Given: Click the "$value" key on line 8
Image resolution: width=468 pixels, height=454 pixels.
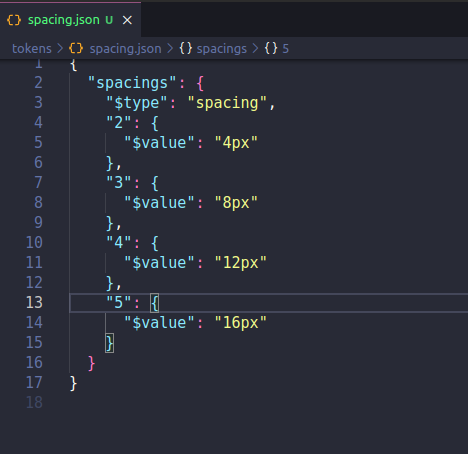Looking at the screenshot, I should tap(159, 203).
